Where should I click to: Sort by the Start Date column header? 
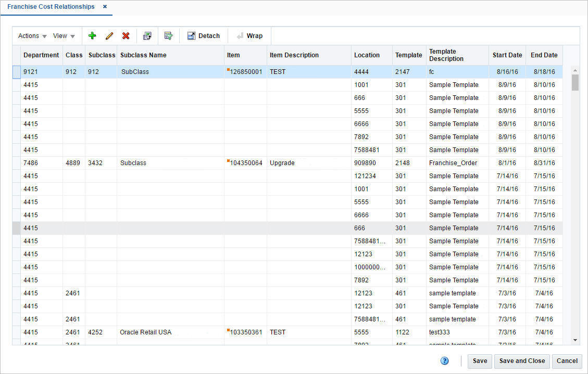point(507,55)
